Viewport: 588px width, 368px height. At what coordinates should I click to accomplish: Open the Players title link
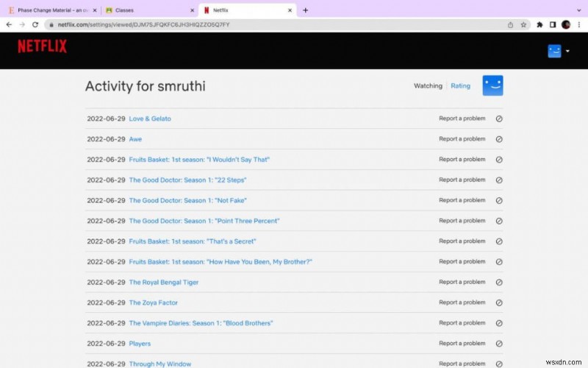[140, 344]
